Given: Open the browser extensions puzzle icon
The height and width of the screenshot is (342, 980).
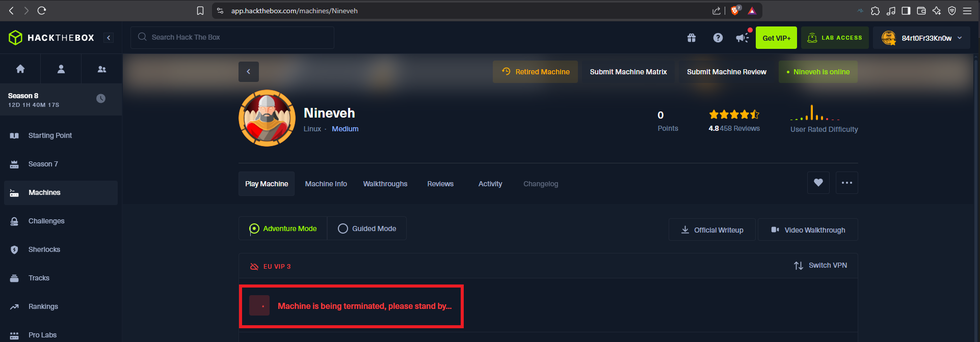Looking at the screenshot, I should (x=876, y=11).
